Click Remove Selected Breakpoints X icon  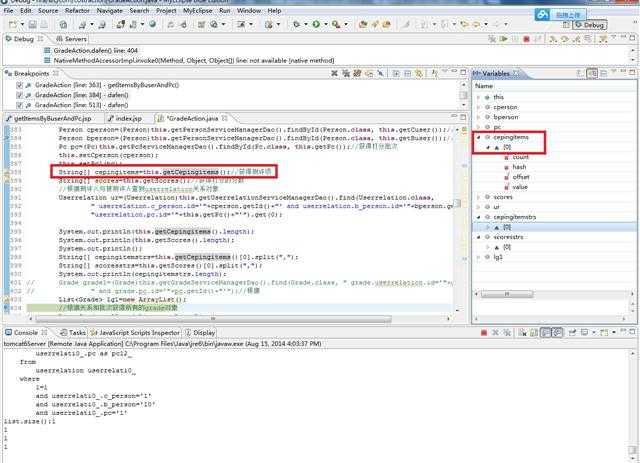(x=334, y=73)
